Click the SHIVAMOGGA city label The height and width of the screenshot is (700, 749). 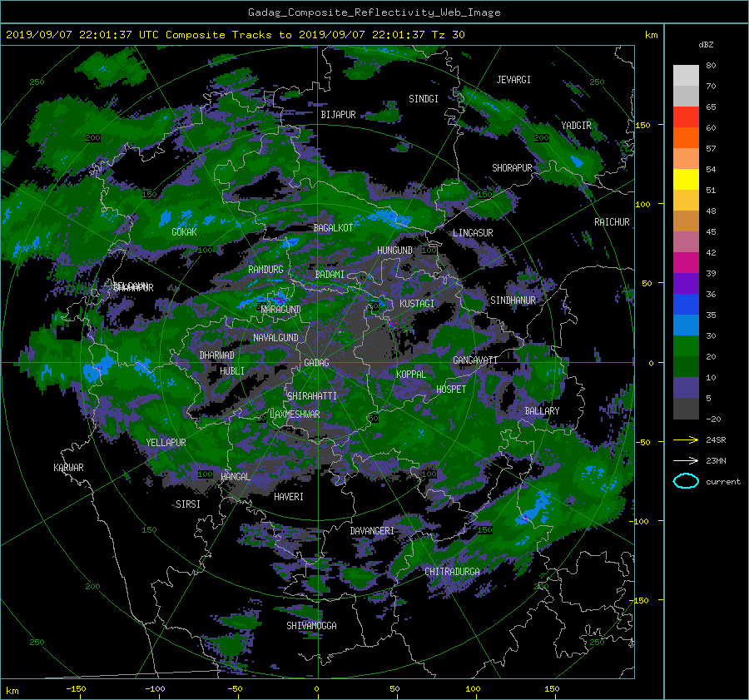tap(311, 626)
